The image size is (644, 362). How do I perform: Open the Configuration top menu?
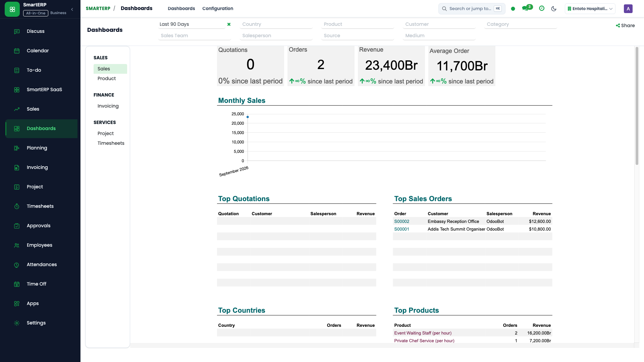(x=218, y=8)
